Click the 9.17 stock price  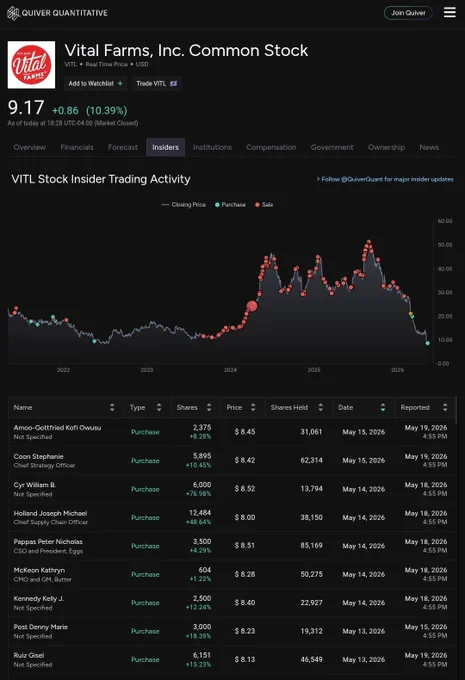pos(26,108)
